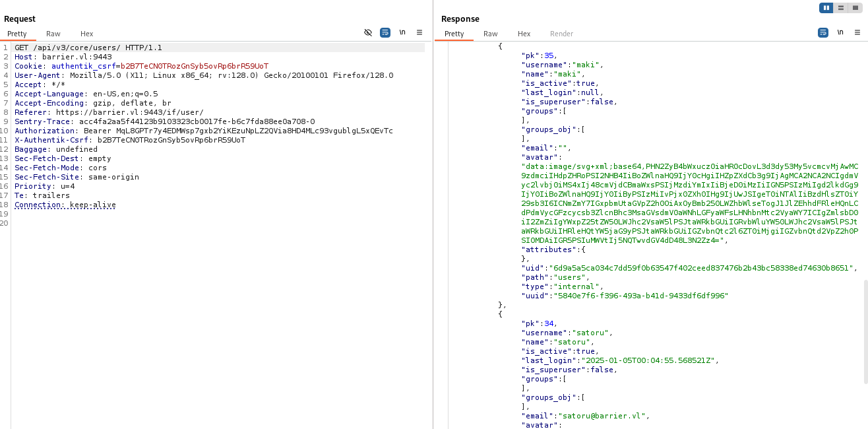This screenshot has height=429, width=868.
Task: Click the Sentry-Trace header line
Action: coord(165,121)
